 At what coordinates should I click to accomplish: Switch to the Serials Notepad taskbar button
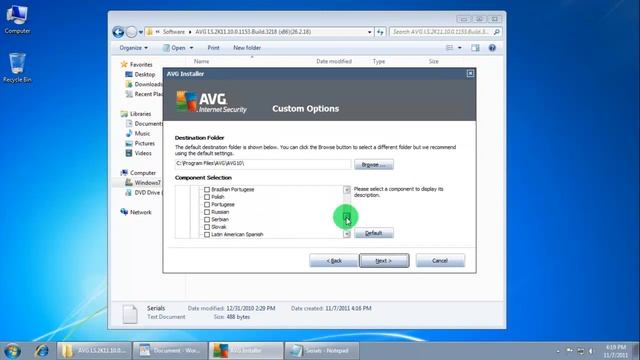[x=322, y=351]
